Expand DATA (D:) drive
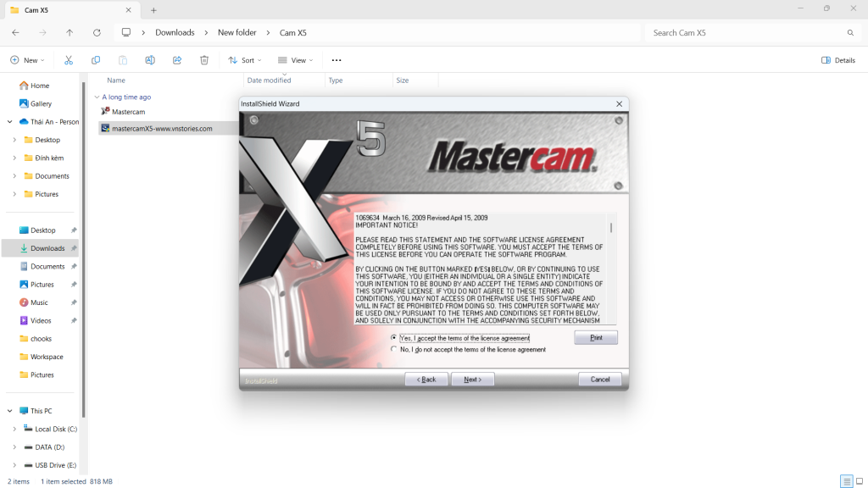The height and width of the screenshot is (488, 868). point(14,447)
